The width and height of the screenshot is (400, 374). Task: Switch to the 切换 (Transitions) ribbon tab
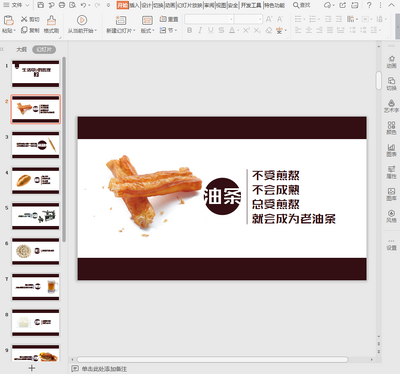click(x=158, y=5)
